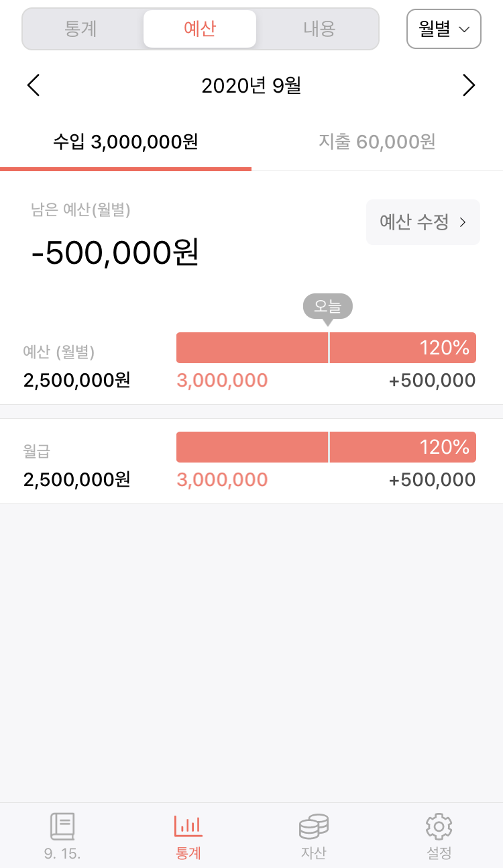This screenshot has width=503, height=868.
Task: Tap the -500,000원 remaining budget amount
Action: [115, 254]
